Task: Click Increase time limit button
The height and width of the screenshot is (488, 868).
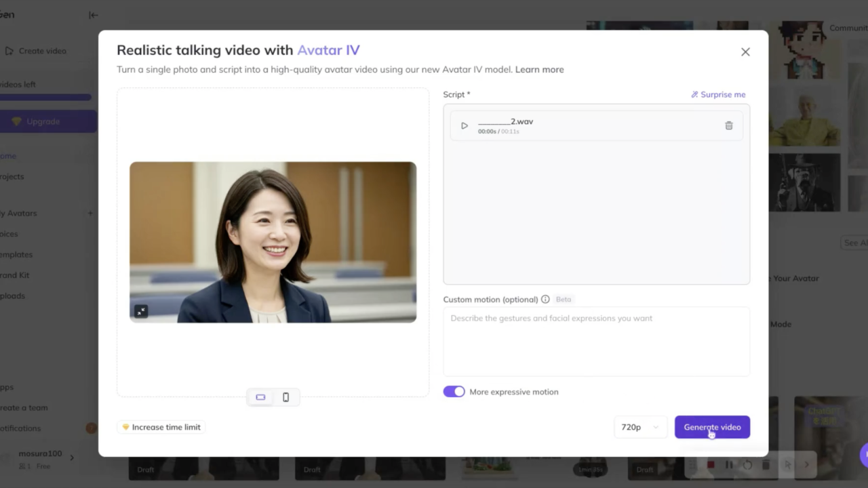Action: [x=161, y=427]
